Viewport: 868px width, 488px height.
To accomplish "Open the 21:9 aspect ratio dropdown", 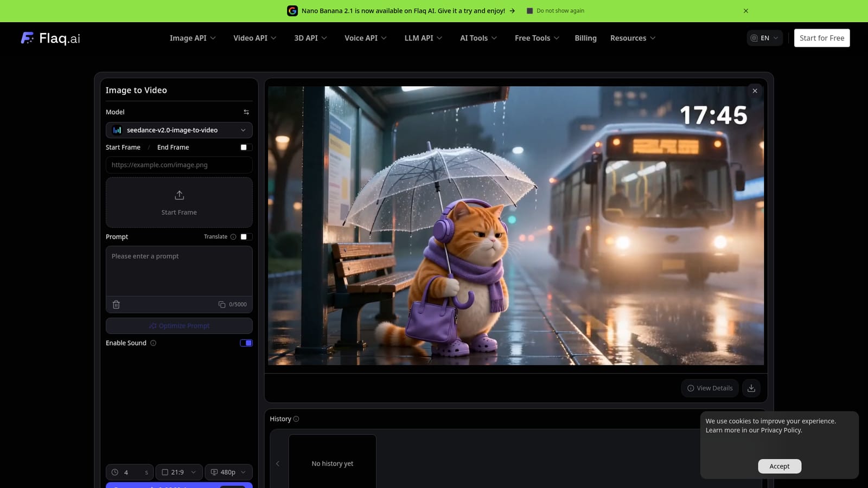I will pyautogui.click(x=179, y=472).
